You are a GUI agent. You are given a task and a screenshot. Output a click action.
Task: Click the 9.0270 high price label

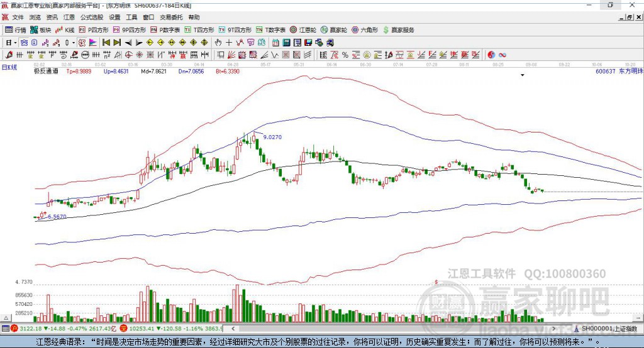[273, 137]
